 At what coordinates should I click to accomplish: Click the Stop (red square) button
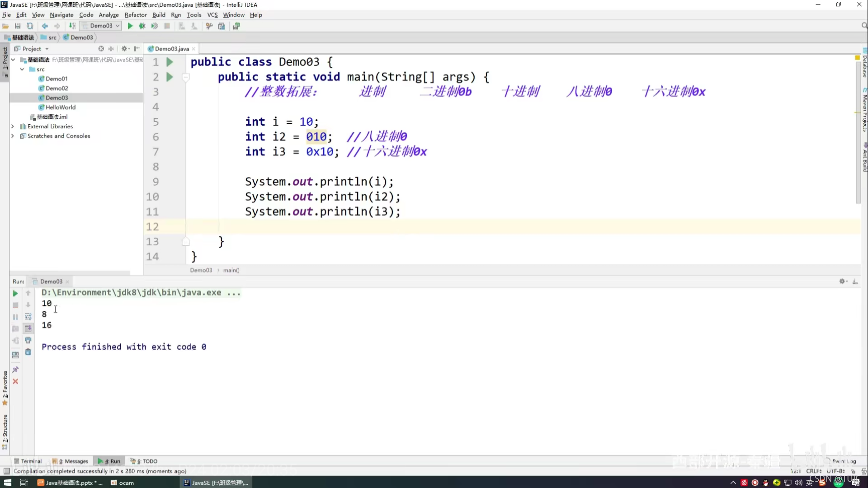pyautogui.click(x=15, y=305)
